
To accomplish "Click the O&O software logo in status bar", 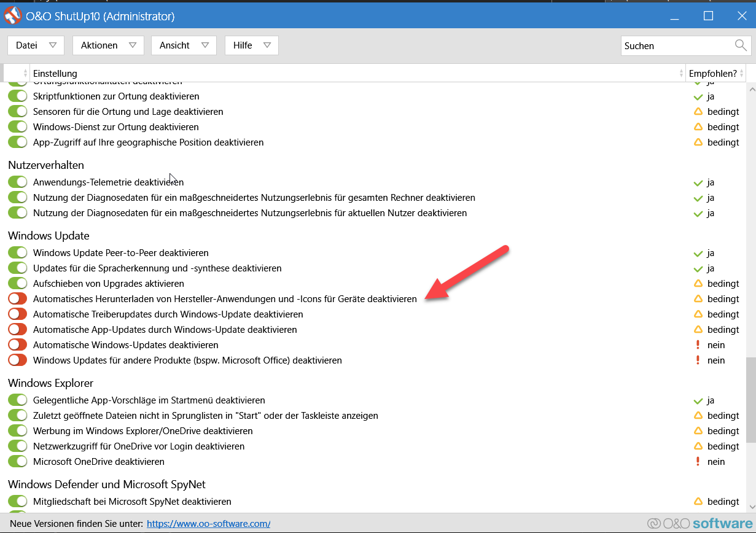I will coord(699,524).
